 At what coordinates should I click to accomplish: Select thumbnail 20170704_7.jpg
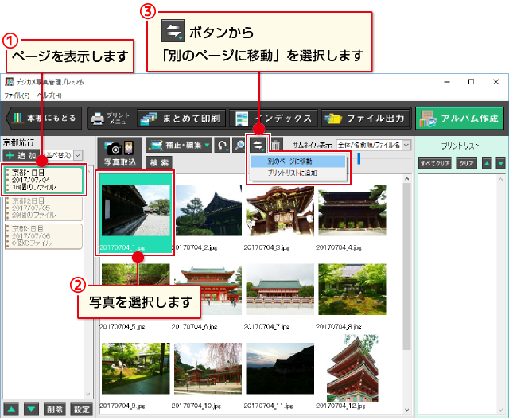(x=280, y=290)
